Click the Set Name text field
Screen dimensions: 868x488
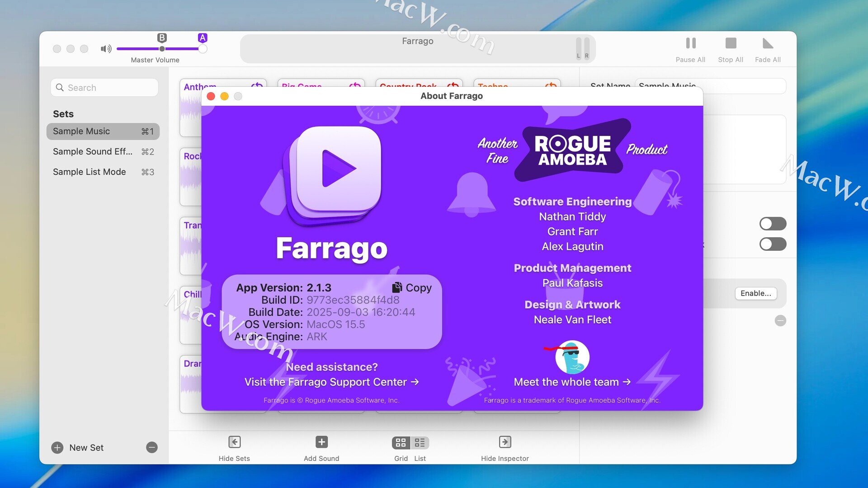click(x=710, y=86)
